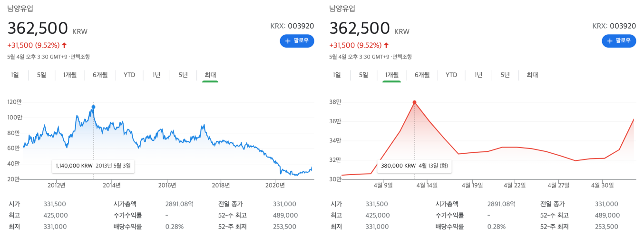644x238 pixels.
Task: Click KRX: 003920 ticker in left panel
Action: [292, 26]
